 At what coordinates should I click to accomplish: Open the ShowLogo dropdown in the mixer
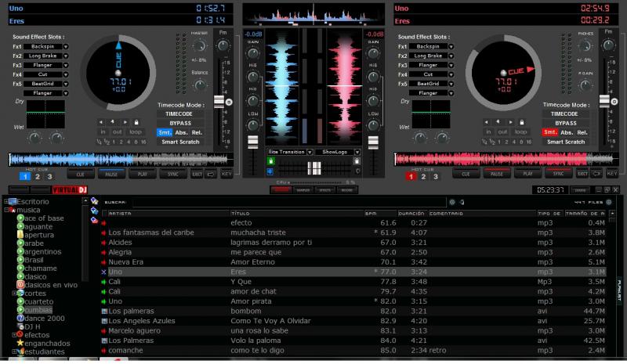pyautogui.click(x=357, y=152)
